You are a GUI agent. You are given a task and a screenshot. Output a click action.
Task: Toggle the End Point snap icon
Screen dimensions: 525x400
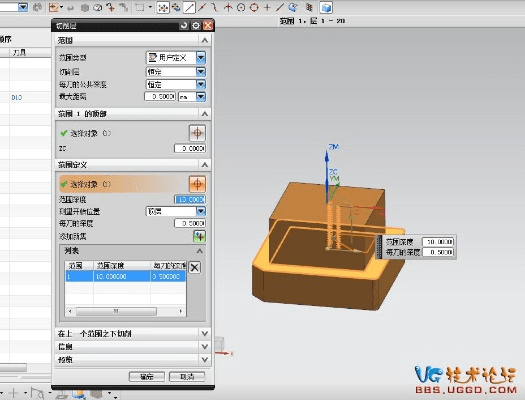189,8
